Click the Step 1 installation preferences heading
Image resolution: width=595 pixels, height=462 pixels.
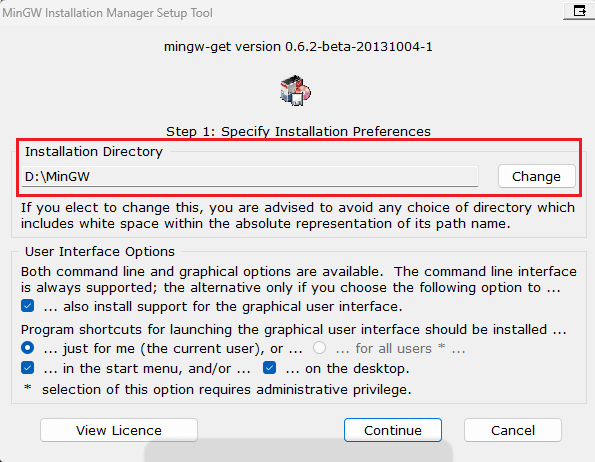(x=298, y=131)
